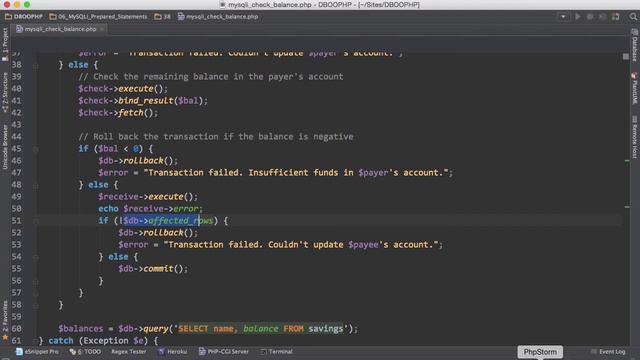Collapse the else block at line 48

[36, 185]
